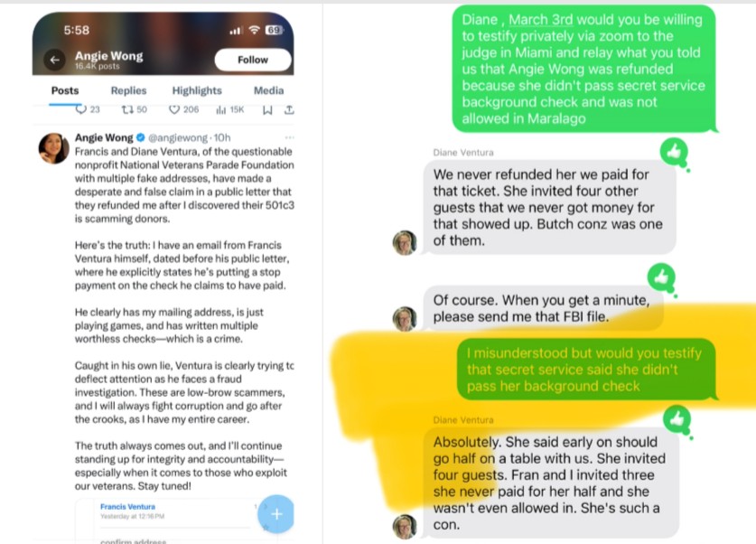Tap thumbs-up reaction on refund message
Viewport: 756px width, 544px height.
(674, 153)
